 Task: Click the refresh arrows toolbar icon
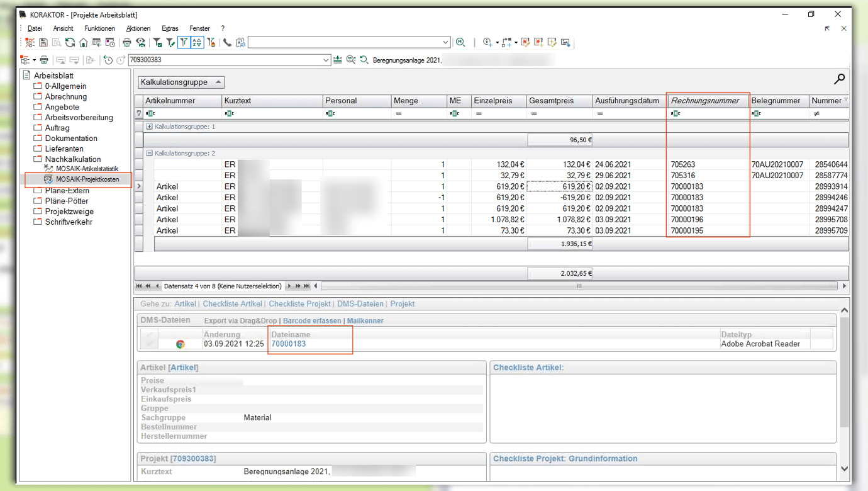pyautogui.click(x=70, y=43)
